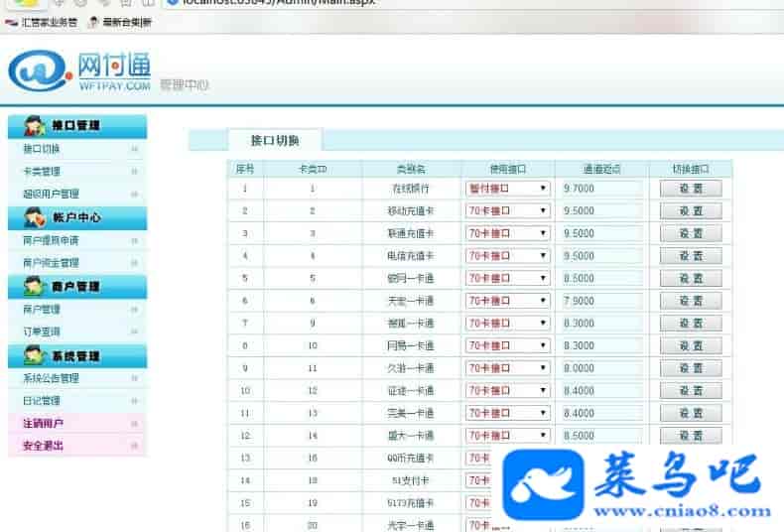Click the 系统管理 section header

(x=77, y=356)
